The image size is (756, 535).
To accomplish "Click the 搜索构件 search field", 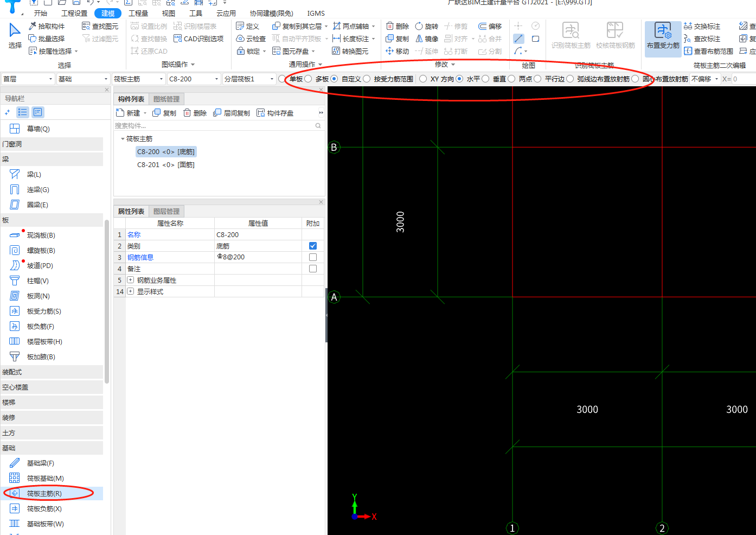I will point(219,125).
